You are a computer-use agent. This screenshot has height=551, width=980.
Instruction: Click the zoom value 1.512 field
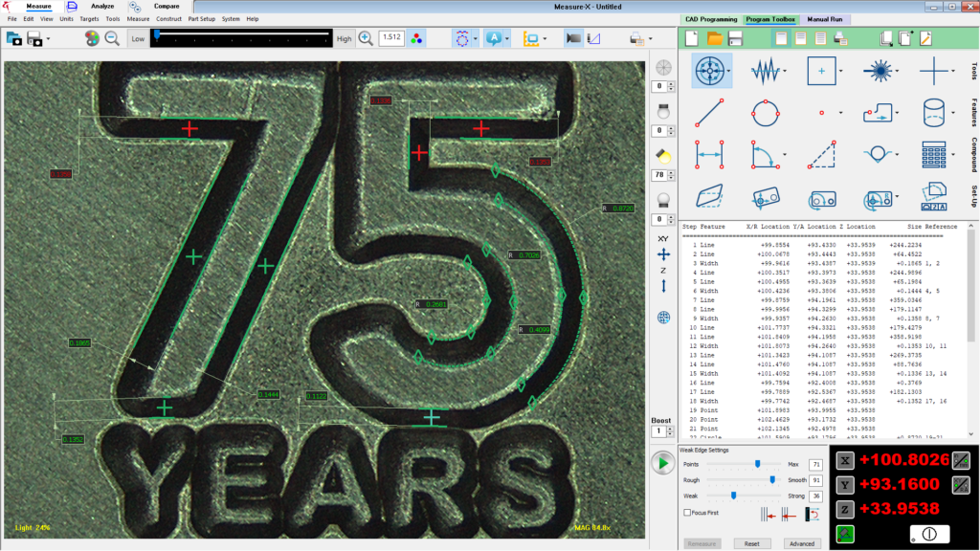pyautogui.click(x=390, y=37)
